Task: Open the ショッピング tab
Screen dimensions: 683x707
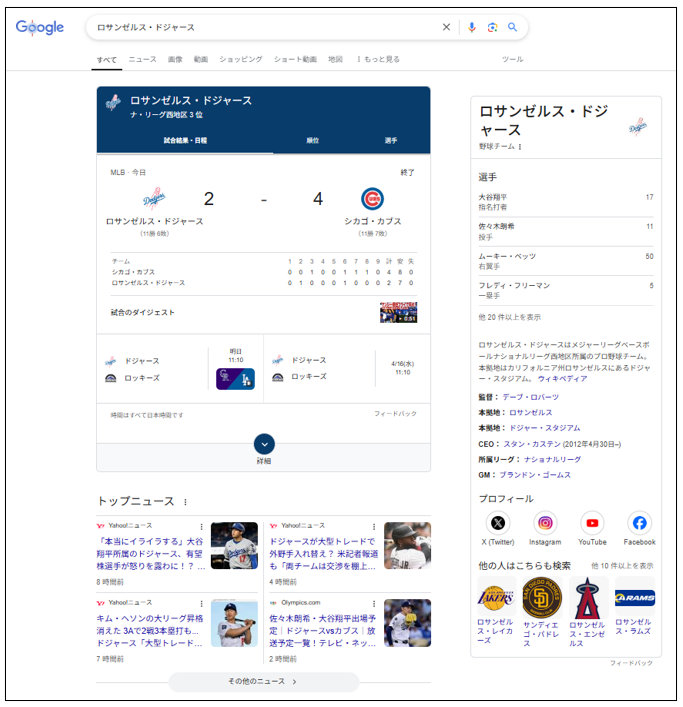Action: pyautogui.click(x=241, y=59)
